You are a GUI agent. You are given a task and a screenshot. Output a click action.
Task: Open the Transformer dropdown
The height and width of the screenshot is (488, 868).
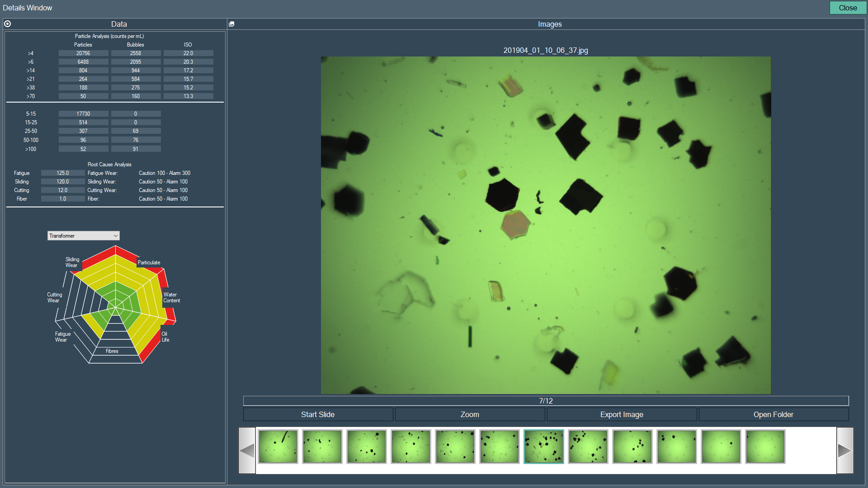tap(83, 236)
